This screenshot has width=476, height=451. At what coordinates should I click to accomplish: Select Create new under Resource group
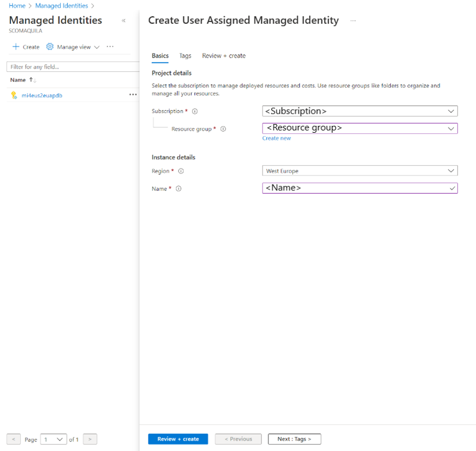click(276, 138)
